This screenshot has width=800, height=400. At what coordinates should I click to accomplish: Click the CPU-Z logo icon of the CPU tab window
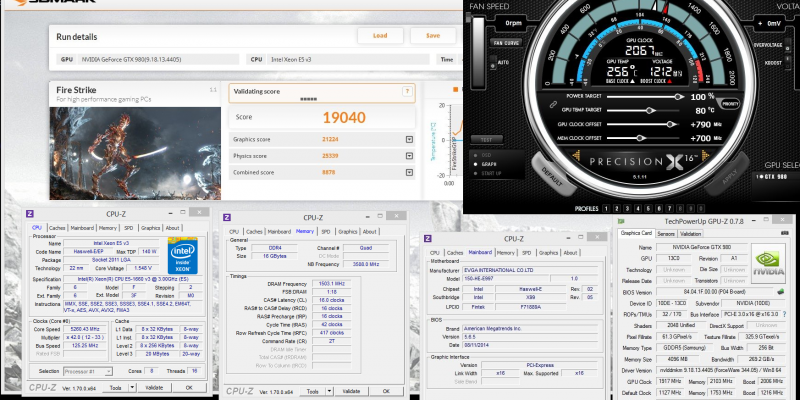(x=30, y=213)
